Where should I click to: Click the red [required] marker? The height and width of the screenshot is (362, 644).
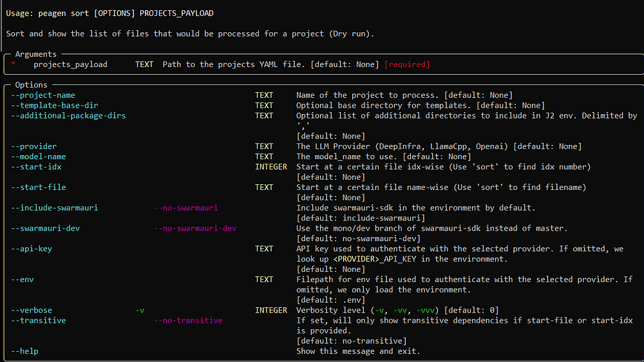[407, 64]
